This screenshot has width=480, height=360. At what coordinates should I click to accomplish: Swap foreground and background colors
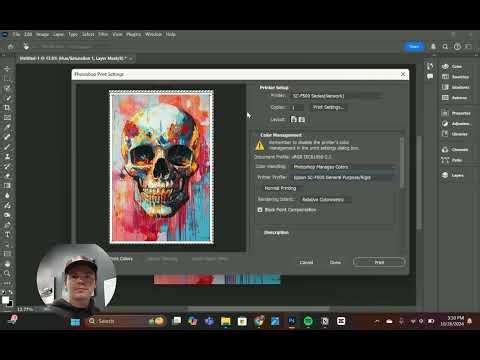pos(10,292)
